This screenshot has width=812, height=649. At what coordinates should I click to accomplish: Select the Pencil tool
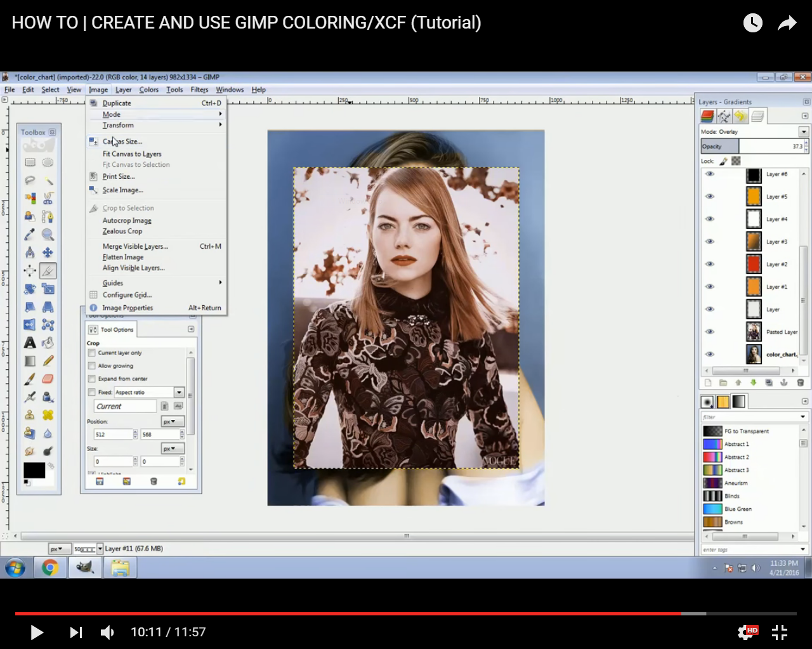[x=48, y=361]
